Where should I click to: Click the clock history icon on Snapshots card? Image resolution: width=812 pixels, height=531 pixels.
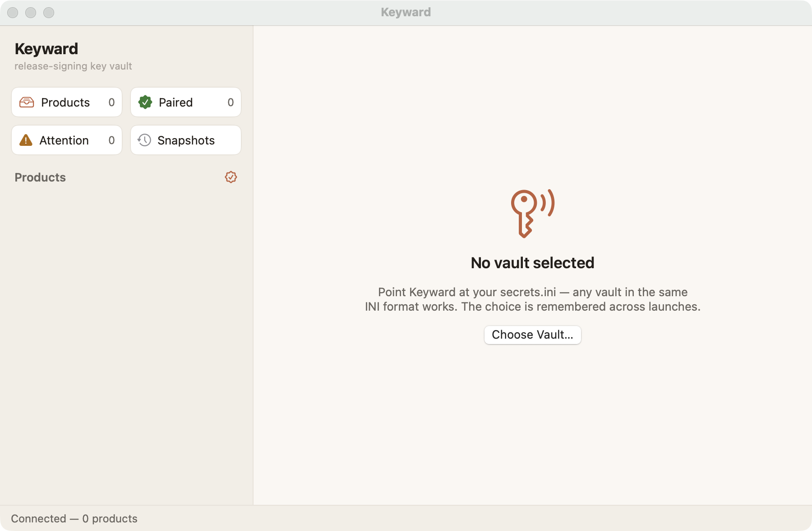tap(144, 140)
